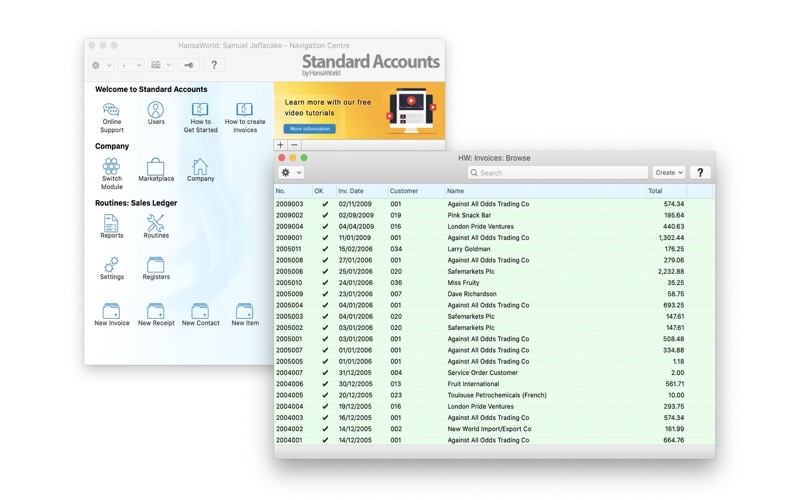This screenshot has width=800, height=500.
Task: Click the name Dave Richardson
Action: pyautogui.click(x=472, y=294)
